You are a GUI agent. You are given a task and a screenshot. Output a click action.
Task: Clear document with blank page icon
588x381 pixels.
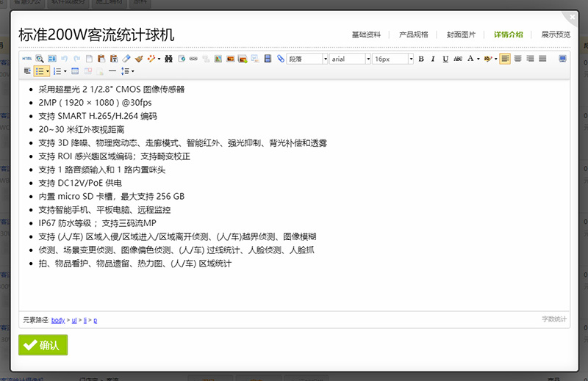(89, 59)
